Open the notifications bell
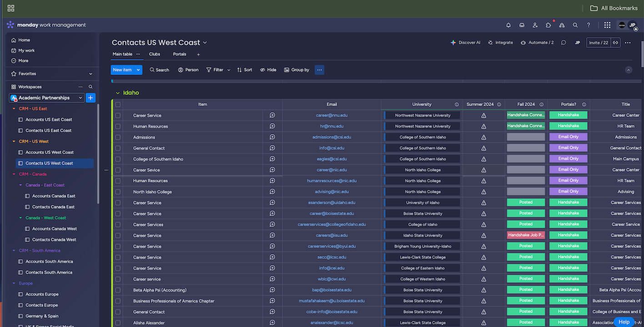The height and width of the screenshot is (327, 644). pyautogui.click(x=508, y=25)
